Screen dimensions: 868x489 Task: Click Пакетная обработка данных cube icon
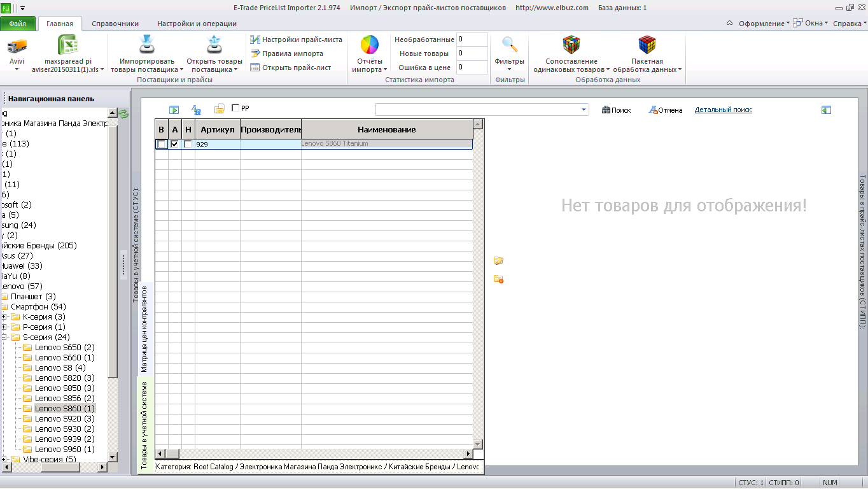[647, 45]
